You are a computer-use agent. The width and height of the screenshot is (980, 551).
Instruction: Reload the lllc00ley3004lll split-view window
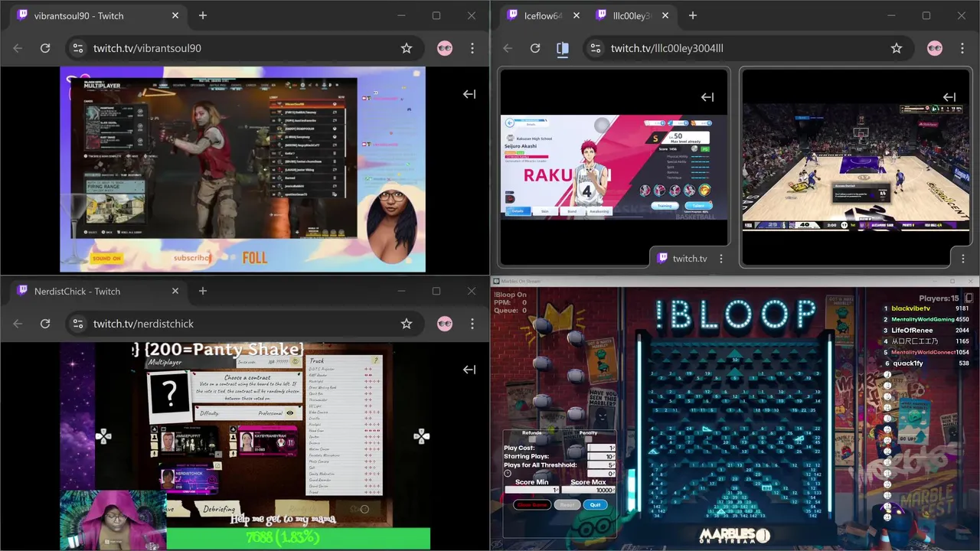pos(535,48)
